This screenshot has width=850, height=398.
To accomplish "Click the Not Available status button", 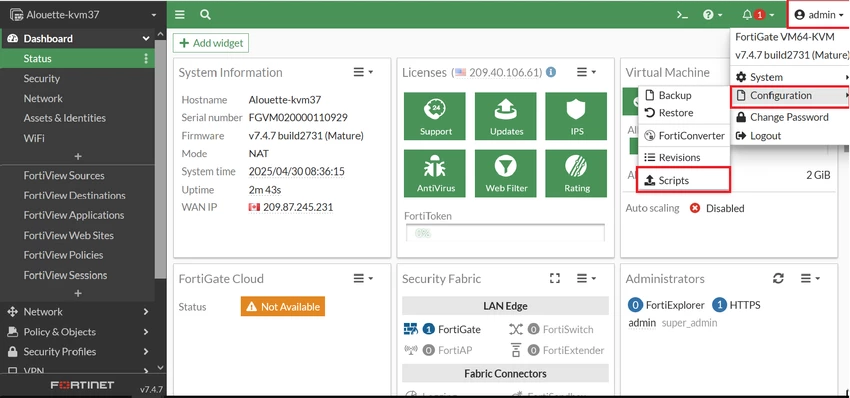I will (x=283, y=307).
